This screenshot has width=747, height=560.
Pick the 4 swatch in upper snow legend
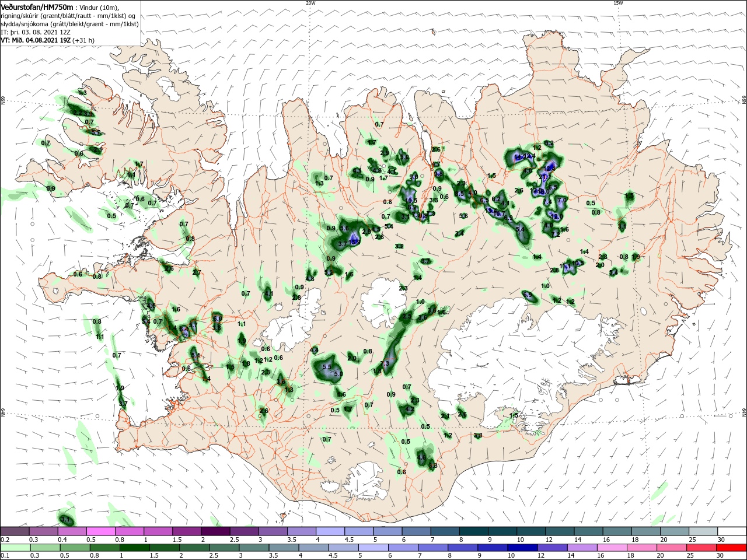tap(329, 531)
